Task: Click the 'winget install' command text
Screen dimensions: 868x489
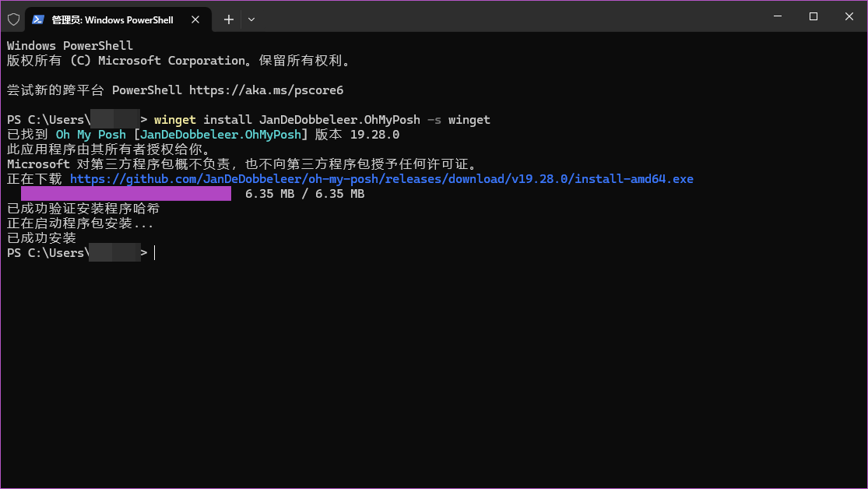Action: [202, 120]
